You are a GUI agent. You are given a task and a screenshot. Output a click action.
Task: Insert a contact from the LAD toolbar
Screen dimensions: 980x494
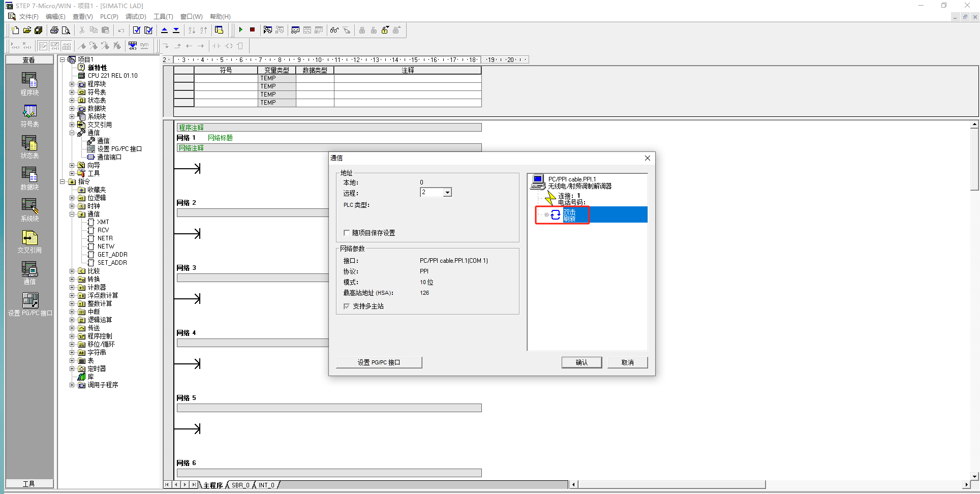[217, 46]
